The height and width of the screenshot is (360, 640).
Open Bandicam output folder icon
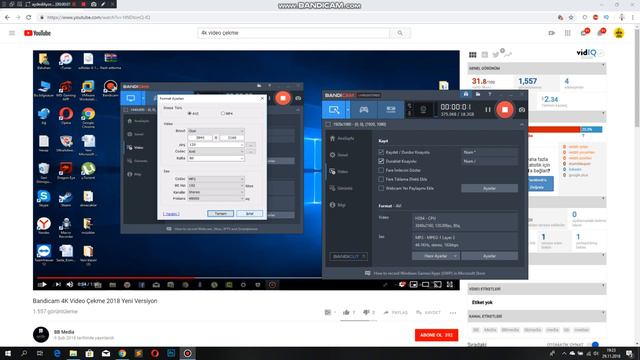[478, 94]
